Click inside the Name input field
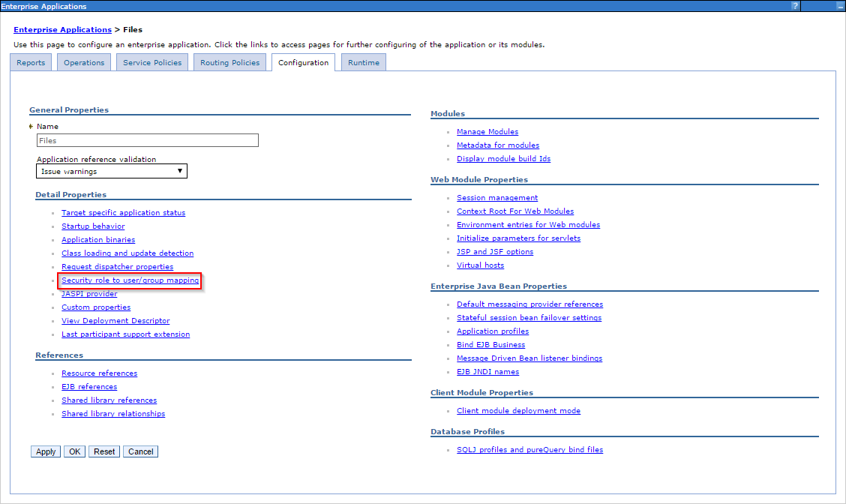Screen dimensions: 846x504 (147, 140)
